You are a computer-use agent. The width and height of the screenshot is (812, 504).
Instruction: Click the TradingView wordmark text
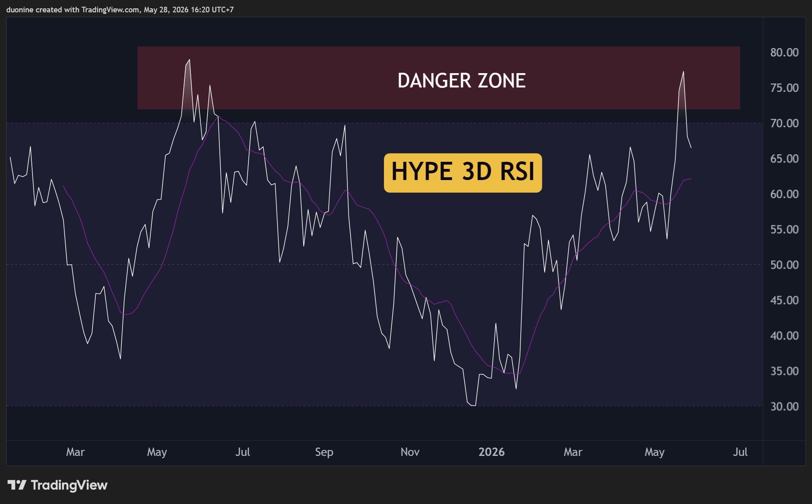[69, 485]
